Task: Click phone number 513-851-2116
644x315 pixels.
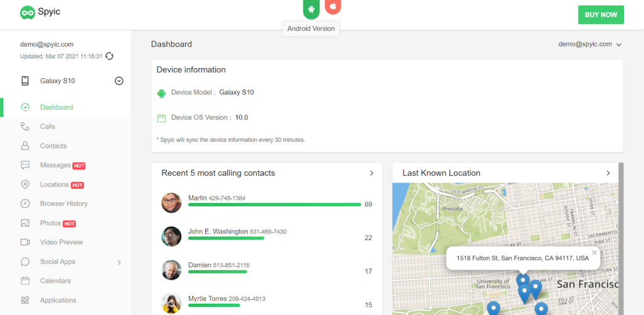Action: [x=231, y=266]
